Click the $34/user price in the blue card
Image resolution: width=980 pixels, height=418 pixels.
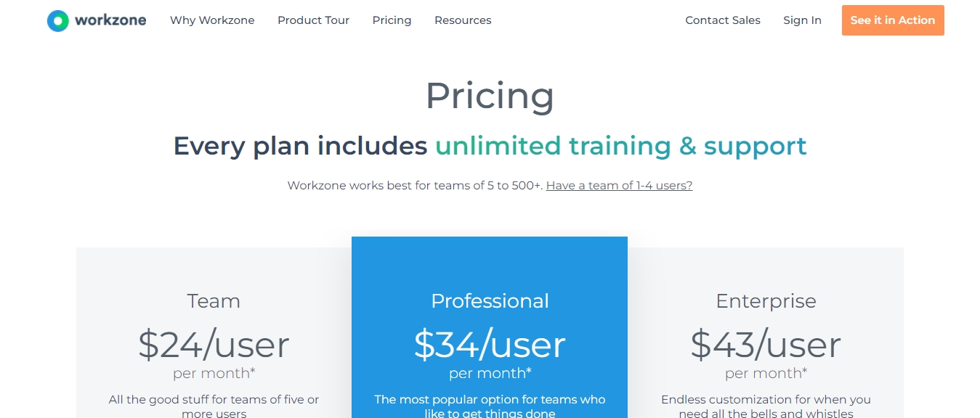490,344
